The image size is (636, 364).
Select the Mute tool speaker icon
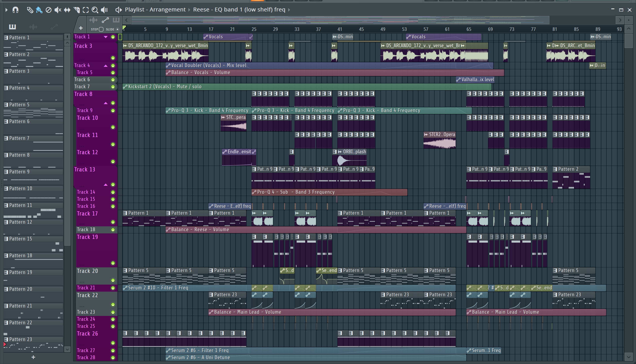coord(58,10)
